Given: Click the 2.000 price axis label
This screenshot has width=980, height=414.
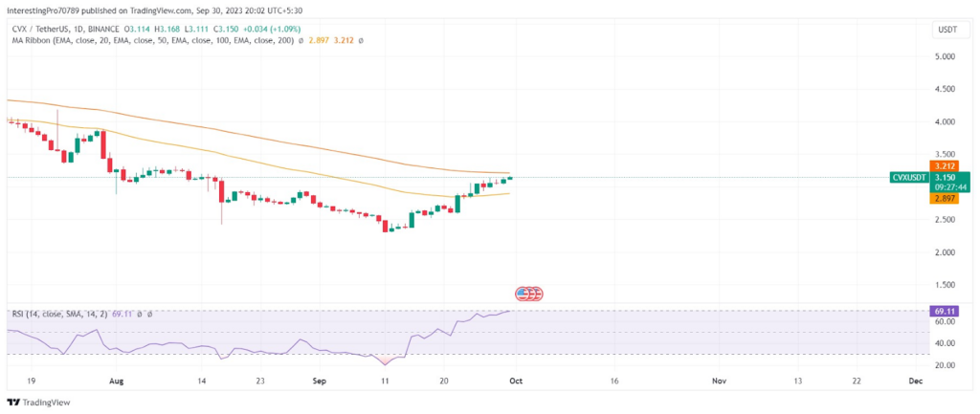Looking at the screenshot, I should (x=943, y=252).
